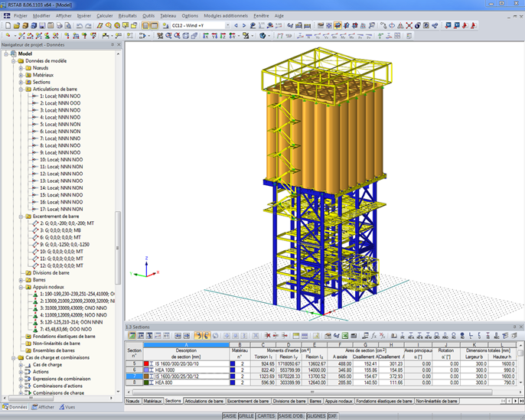Viewport: 525px width, 420px height.
Task: Click the next load case arrow
Action: point(246,25)
